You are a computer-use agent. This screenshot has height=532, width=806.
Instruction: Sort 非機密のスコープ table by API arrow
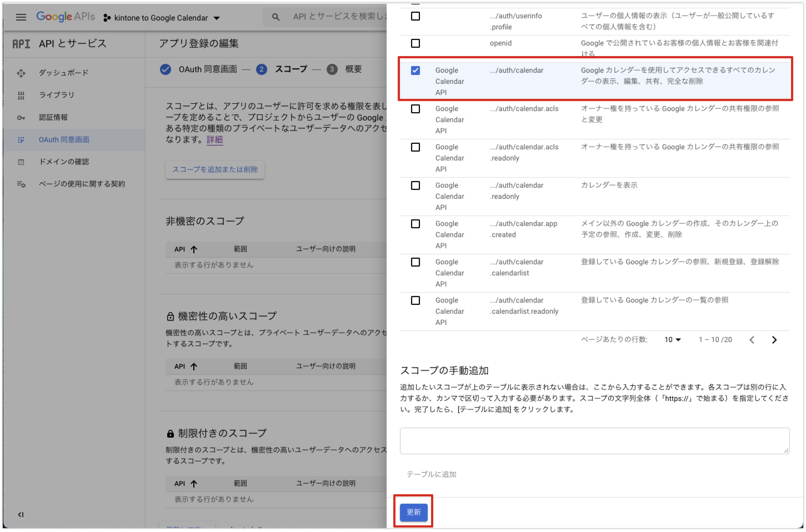pyautogui.click(x=194, y=249)
